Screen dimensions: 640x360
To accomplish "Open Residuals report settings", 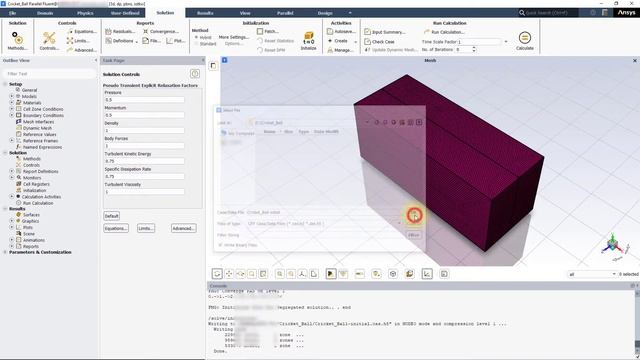I will (120, 31).
